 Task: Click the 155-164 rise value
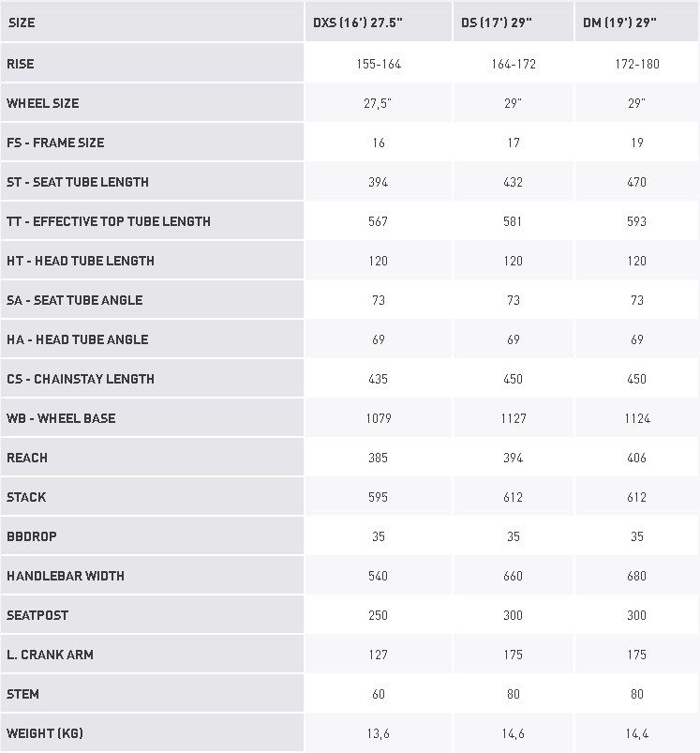(379, 64)
